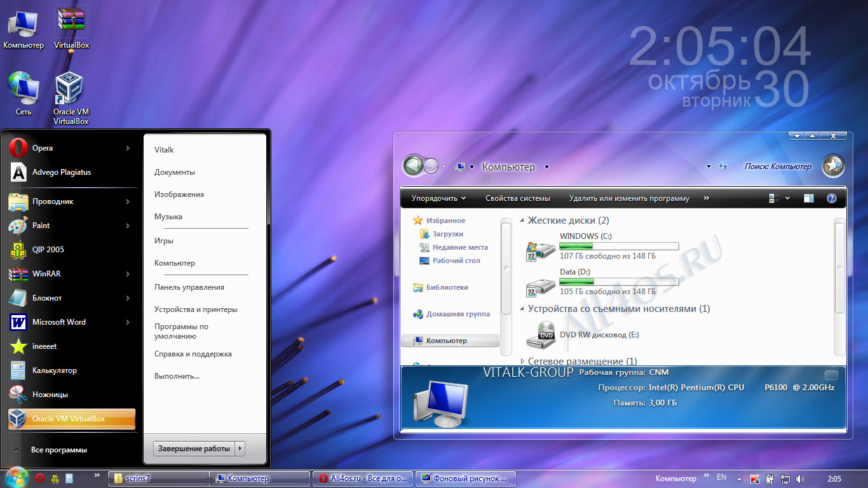Open the shutdown options arrow
The image size is (868, 488).
pyautogui.click(x=240, y=449)
